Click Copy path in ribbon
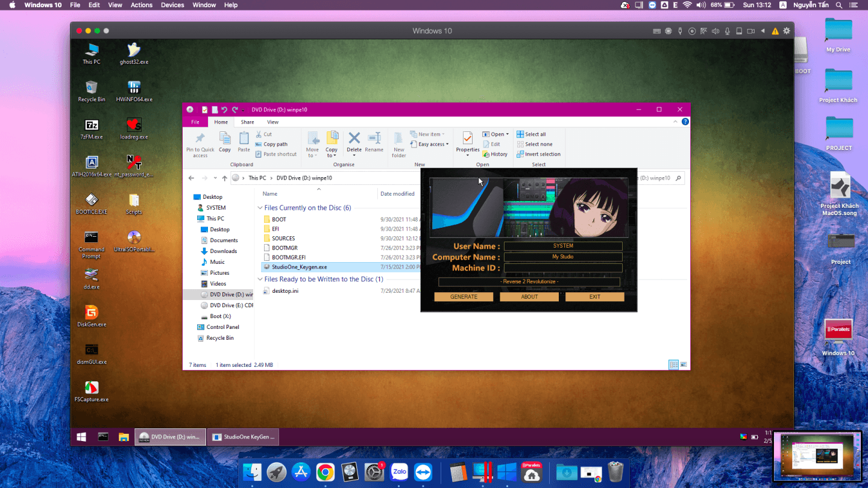 271,145
